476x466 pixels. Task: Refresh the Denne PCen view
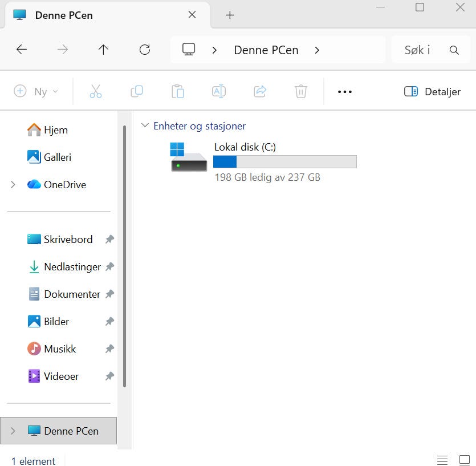pos(145,50)
